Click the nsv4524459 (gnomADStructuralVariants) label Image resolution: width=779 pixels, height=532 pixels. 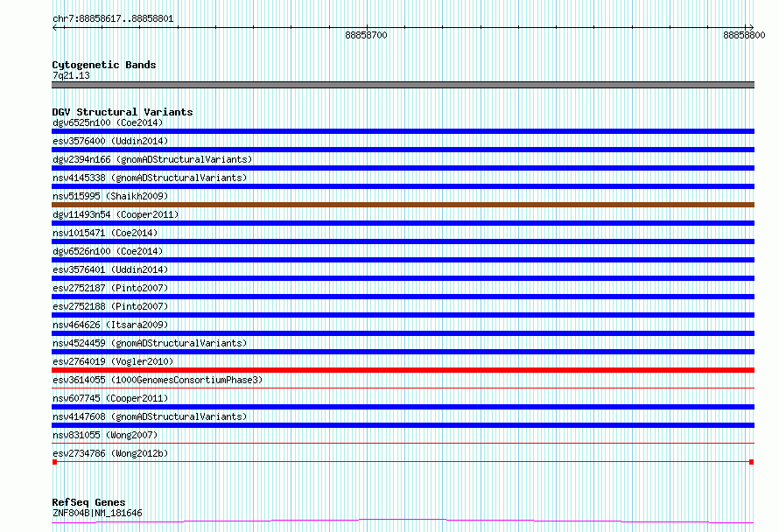tap(150, 343)
